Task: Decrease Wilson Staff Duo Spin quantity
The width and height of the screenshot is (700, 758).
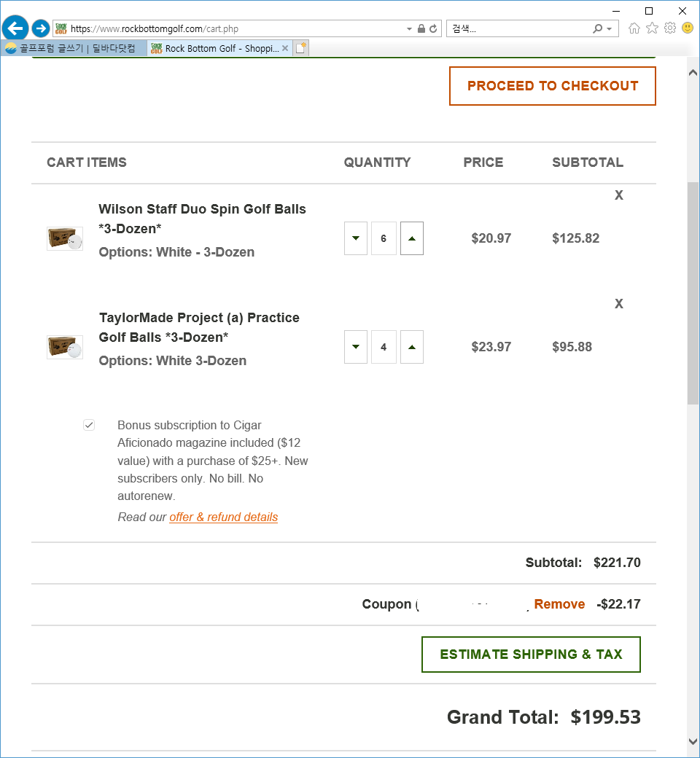Action: coord(356,238)
